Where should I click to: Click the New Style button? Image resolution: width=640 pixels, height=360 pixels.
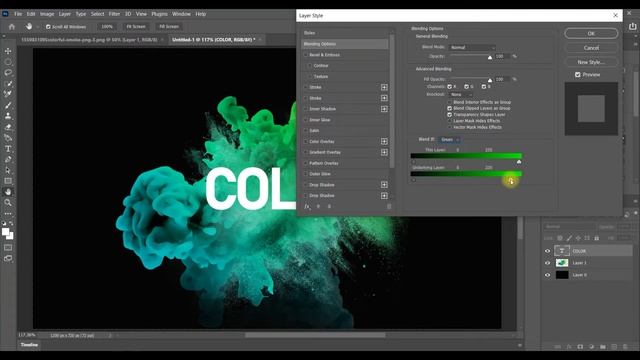tap(591, 62)
